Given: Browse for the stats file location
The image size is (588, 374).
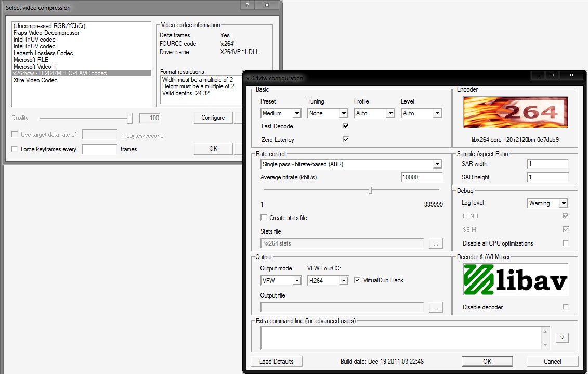Looking at the screenshot, I should click(436, 243).
